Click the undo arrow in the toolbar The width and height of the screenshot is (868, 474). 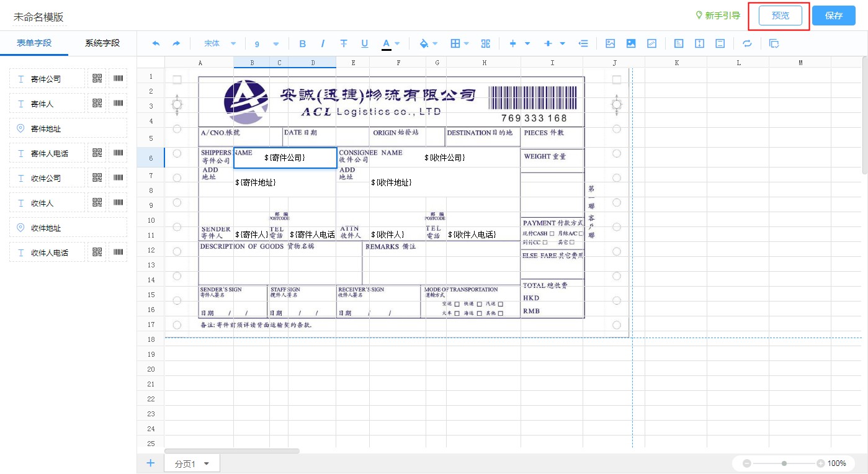tap(156, 43)
